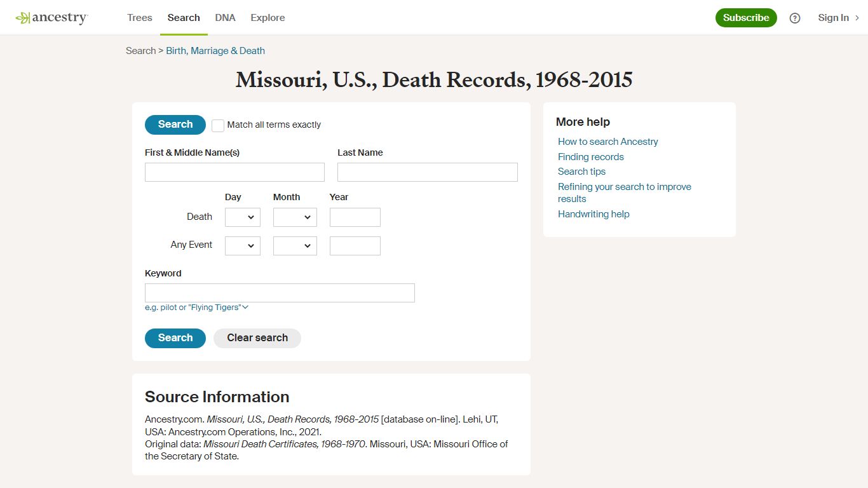The image size is (868, 488).
Task: Click the Sign In link
Action: [833, 18]
